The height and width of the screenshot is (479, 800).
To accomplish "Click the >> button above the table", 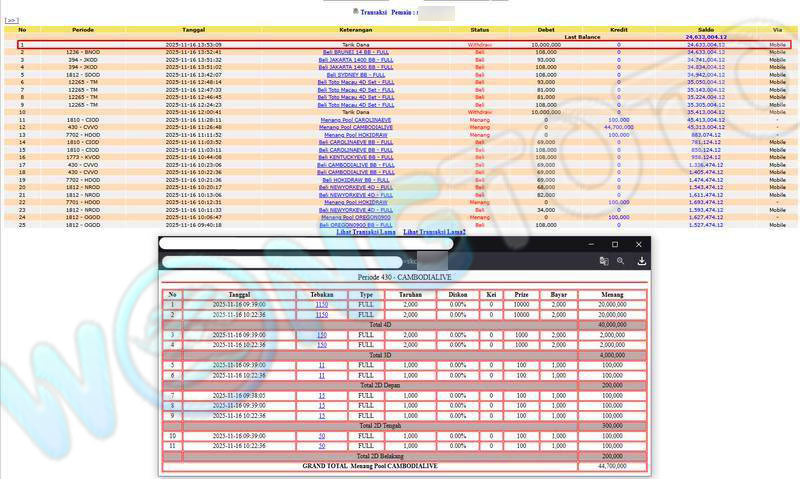I will tap(12, 19).
